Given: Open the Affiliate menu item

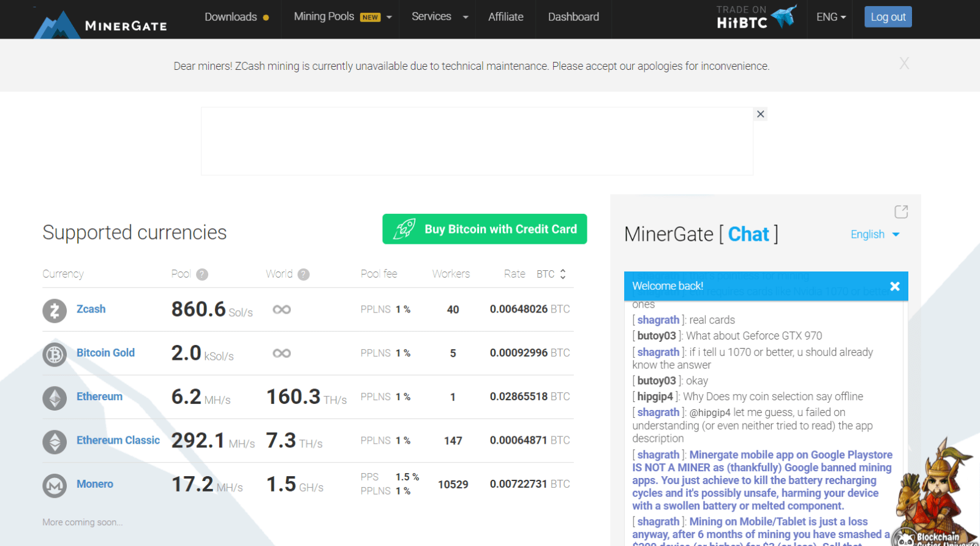Looking at the screenshot, I should point(505,17).
